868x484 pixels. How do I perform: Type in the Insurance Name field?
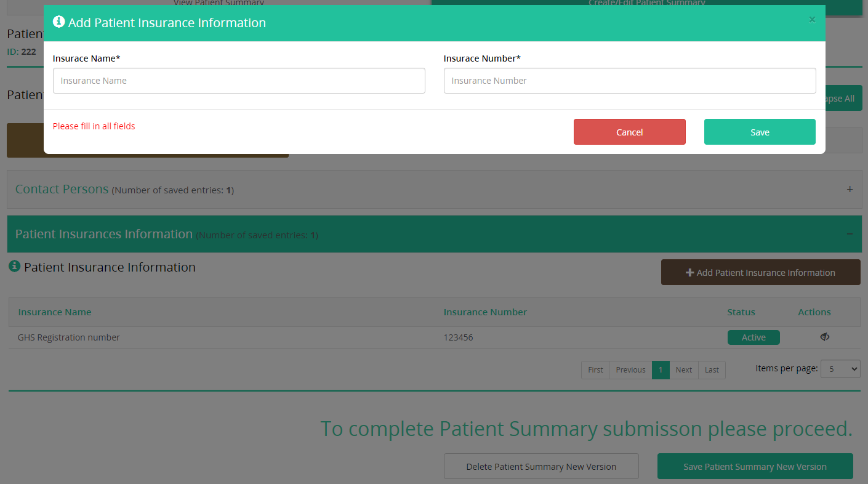pyautogui.click(x=239, y=81)
